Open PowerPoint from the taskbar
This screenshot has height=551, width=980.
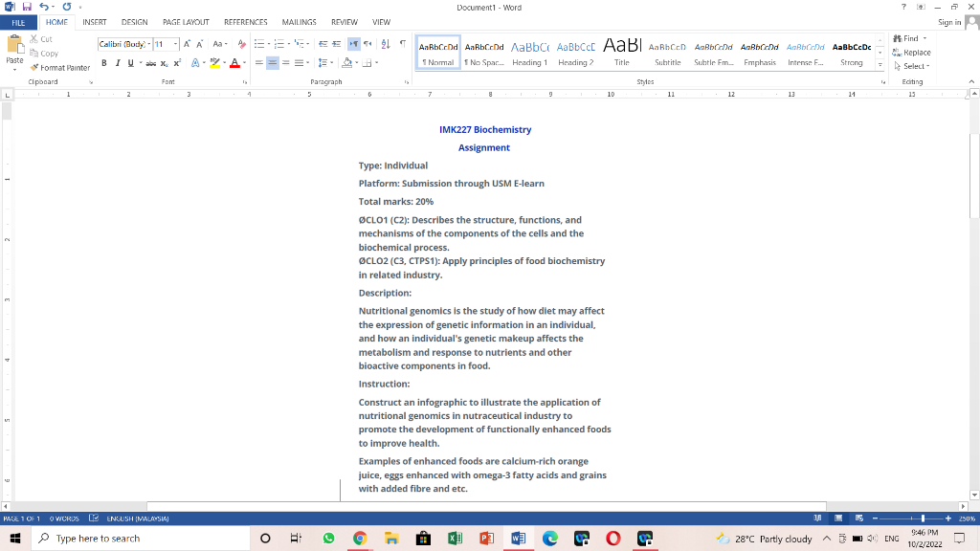[x=487, y=539]
